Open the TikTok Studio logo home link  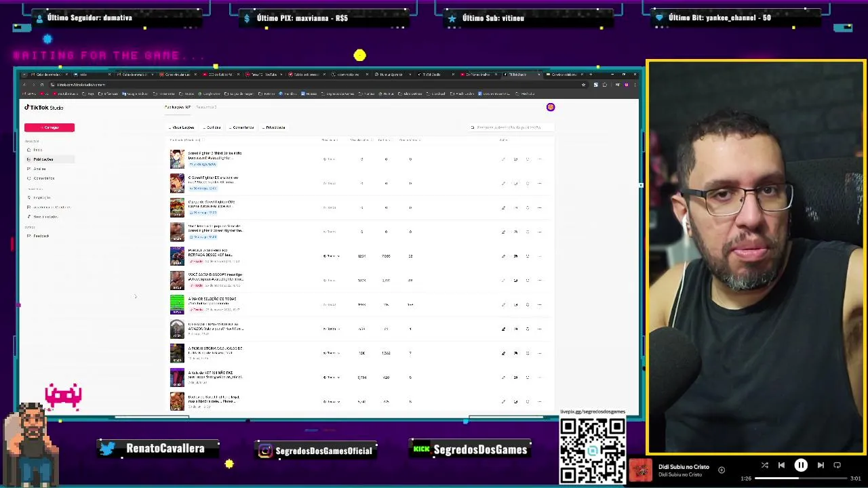(44, 107)
